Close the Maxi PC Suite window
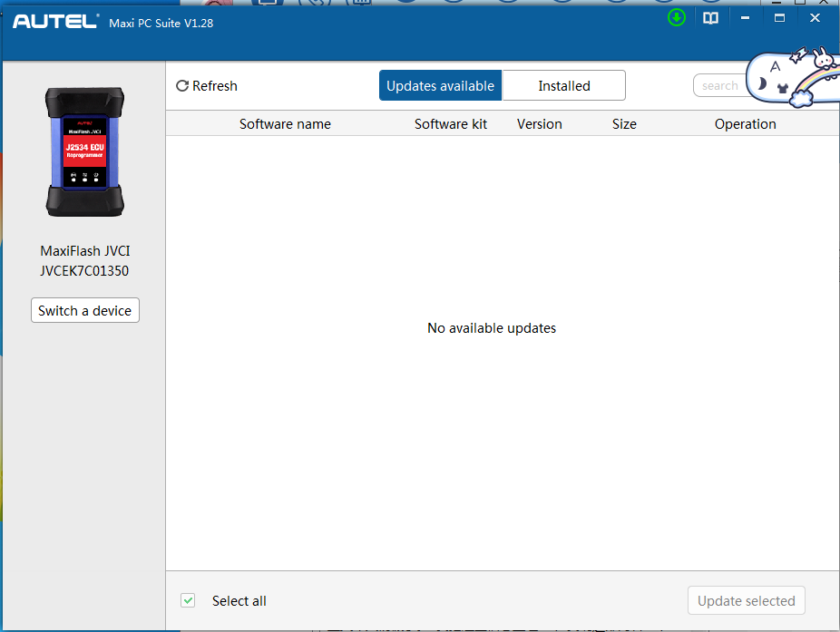The width and height of the screenshot is (840, 632). coord(815,18)
